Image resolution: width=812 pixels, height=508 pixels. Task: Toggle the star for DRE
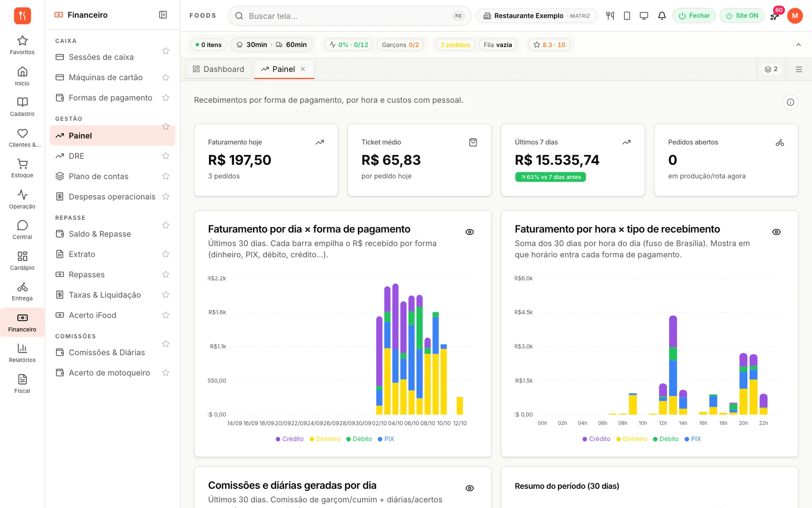click(166, 156)
